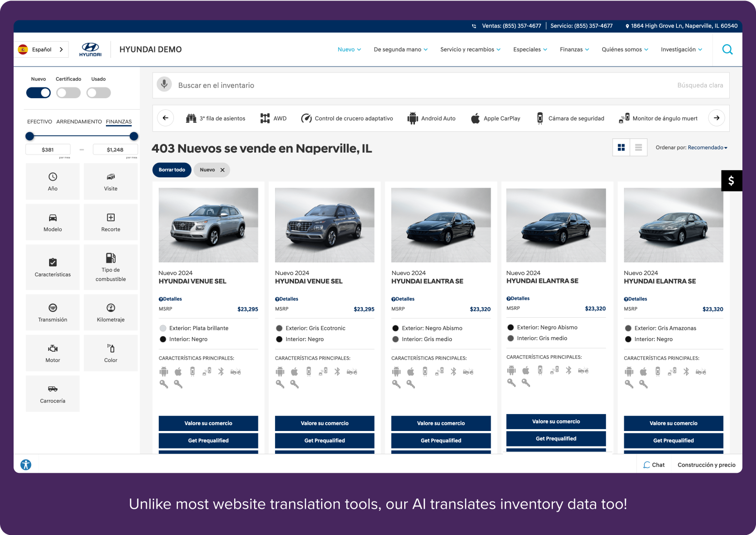Filter by 3ª fila de asientos
This screenshot has width=756, height=535.
[x=216, y=118]
